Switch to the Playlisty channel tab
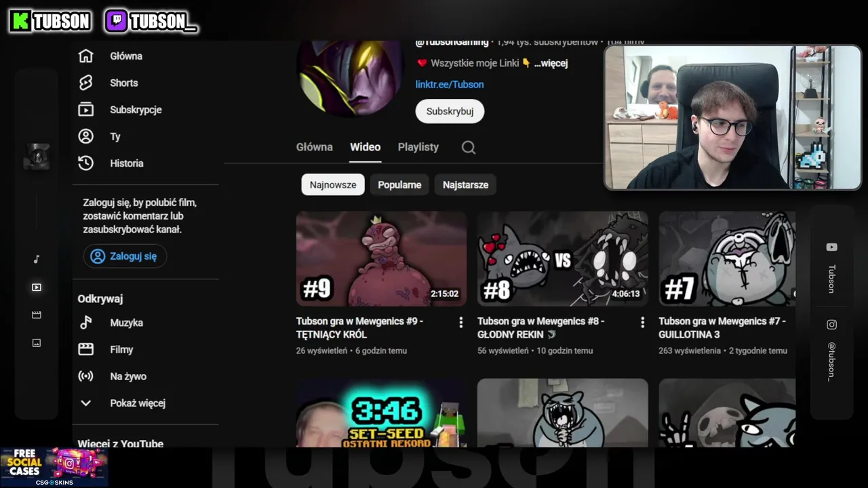This screenshot has width=868, height=488. [x=418, y=147]
